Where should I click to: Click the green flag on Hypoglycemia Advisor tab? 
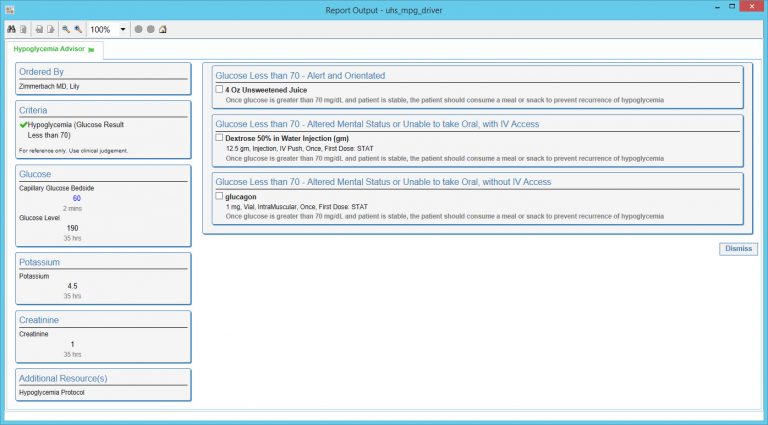pos(91,49)
